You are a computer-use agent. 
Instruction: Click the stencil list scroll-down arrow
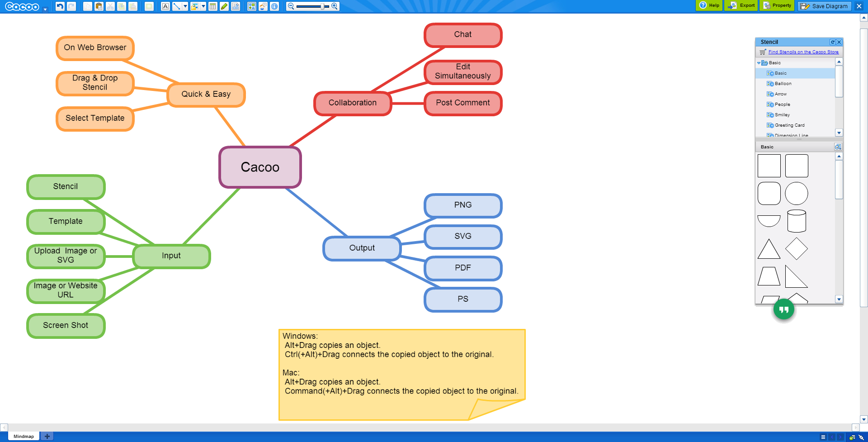pos(839,133)
